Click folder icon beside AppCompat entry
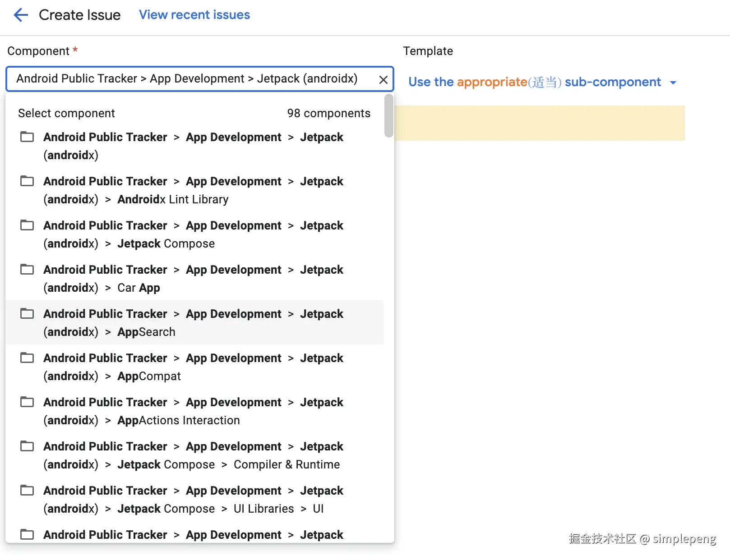 coord(27,358)
